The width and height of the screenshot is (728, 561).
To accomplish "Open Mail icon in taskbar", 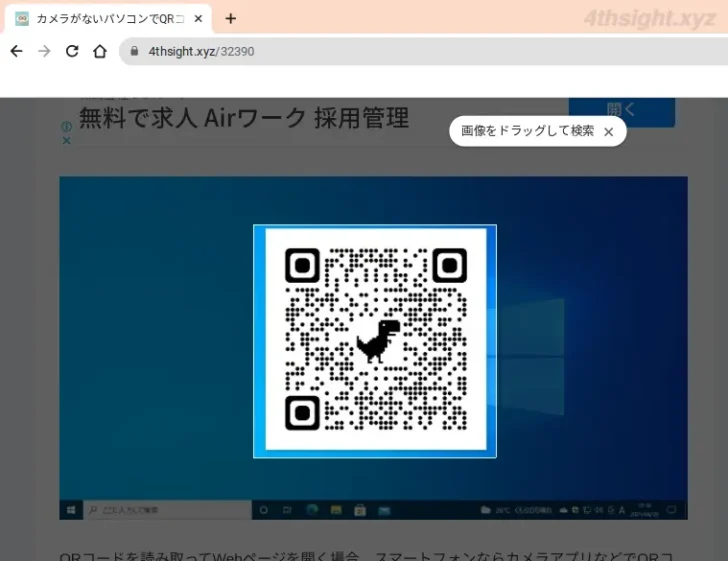I will 384,511.
